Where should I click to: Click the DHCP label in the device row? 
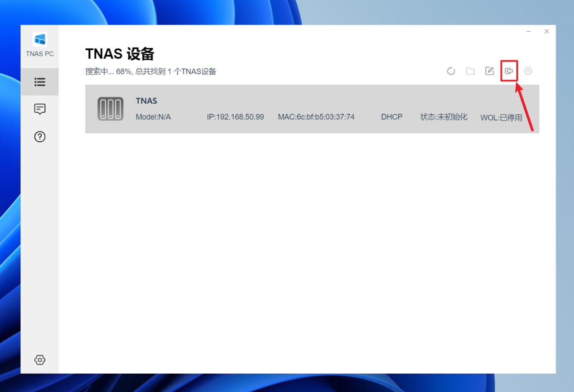(392, 117)
